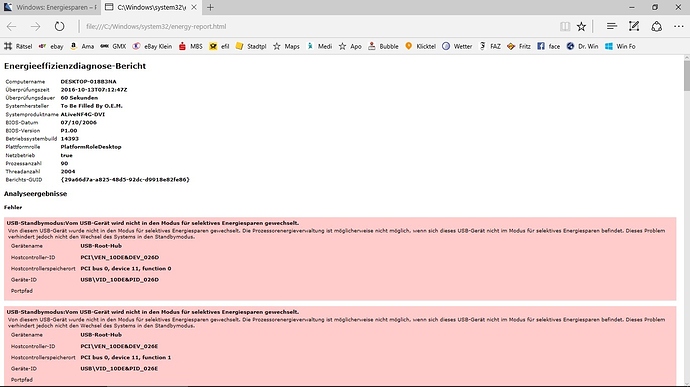Open the Share/notifications icon beside Web Note

[657, 26]
